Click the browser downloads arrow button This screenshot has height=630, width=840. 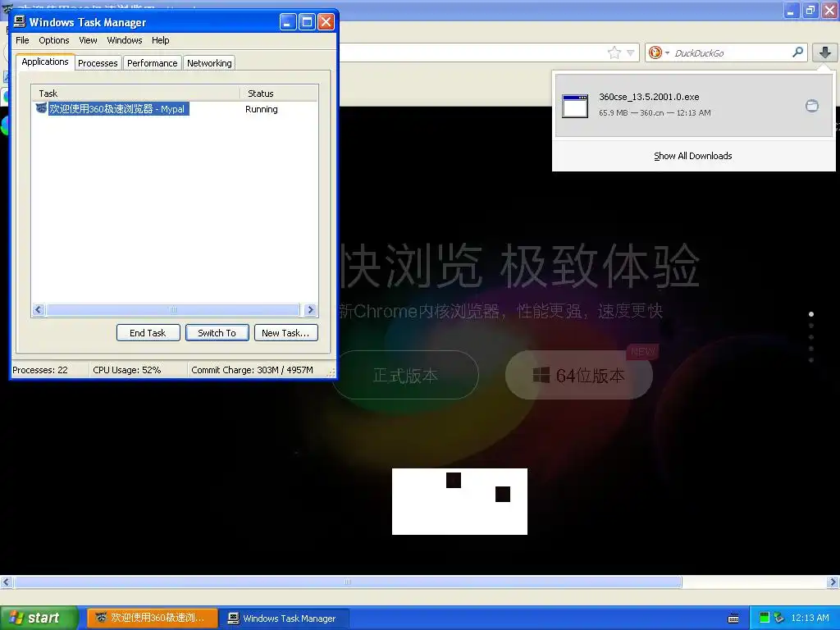(x=825, y=52)
